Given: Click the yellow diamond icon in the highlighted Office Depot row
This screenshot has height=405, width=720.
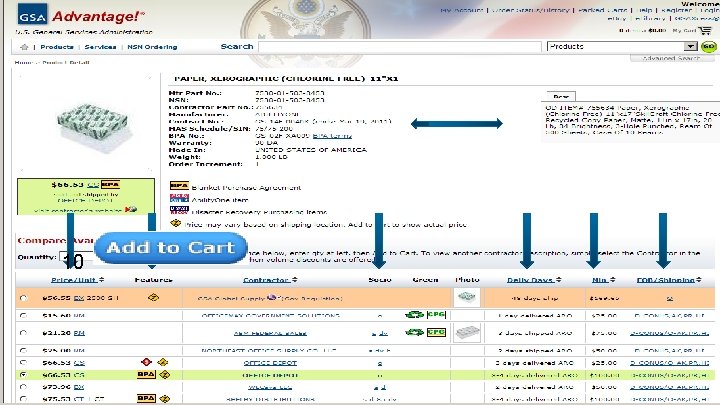Looking at the screenshot, I should pos(164,375).
